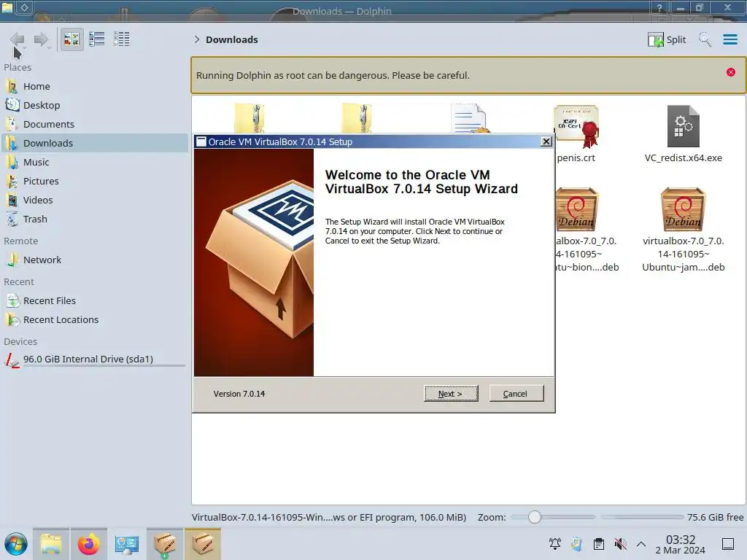This screenshot has height=560, width=747.
Task: Click the status bar file info text
Action: click(x=329, y=517)
